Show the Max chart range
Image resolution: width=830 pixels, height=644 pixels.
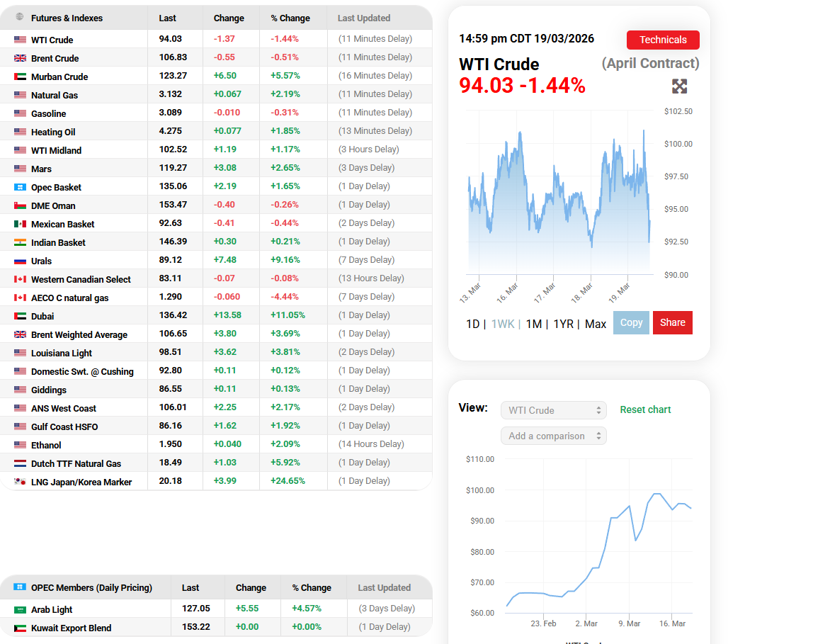(596, 324)
